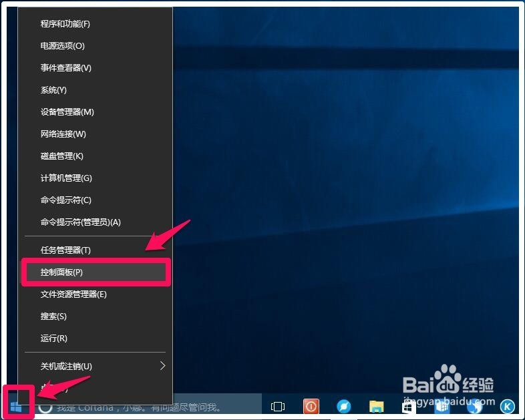This screenshot has width=525, height=420.
Task: Launch 计算机管理(G)
Action: (96, 178)
